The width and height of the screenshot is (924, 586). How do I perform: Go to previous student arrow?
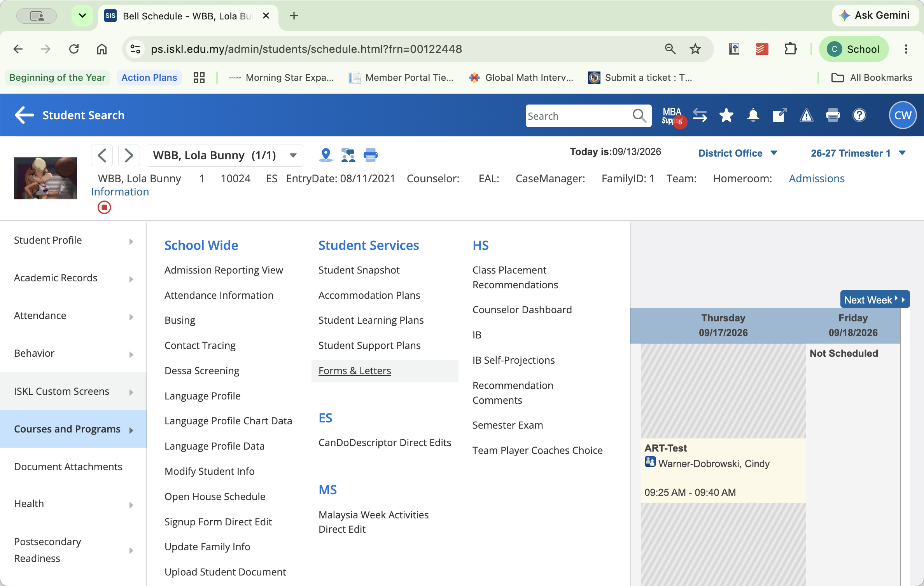click(x=102, y=155)
